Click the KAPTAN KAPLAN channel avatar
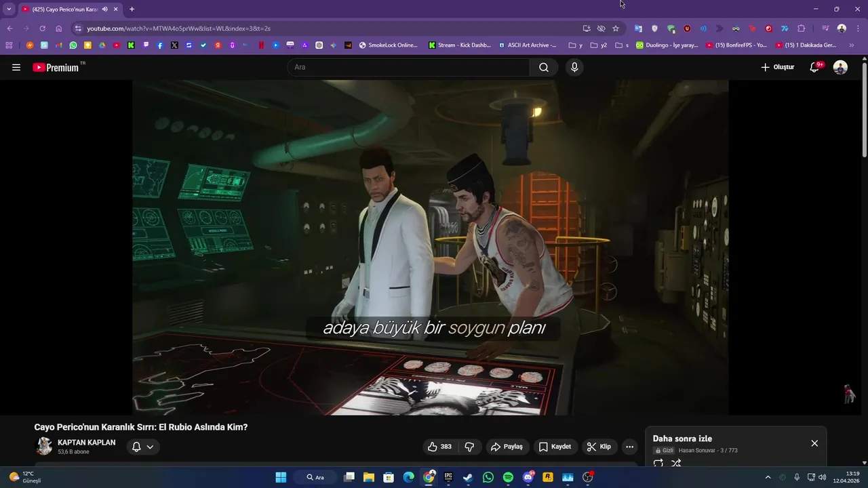The image size is (868, 488). pyautogui.click(x=44, y=446)
